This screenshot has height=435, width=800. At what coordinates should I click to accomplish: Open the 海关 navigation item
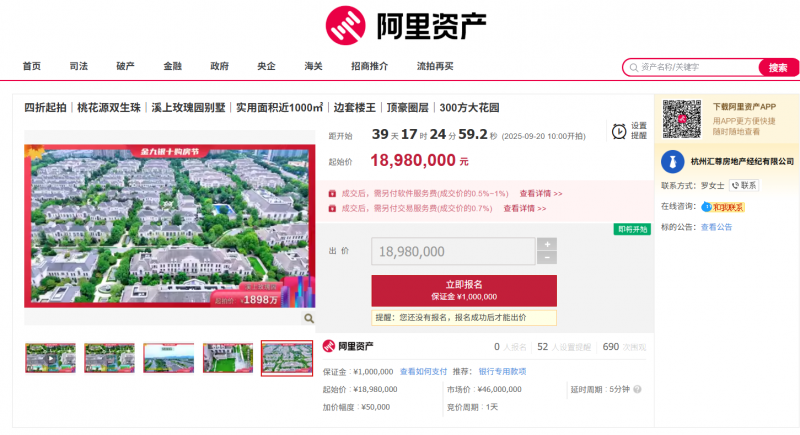pyautogui.click(x=313, y=66)
